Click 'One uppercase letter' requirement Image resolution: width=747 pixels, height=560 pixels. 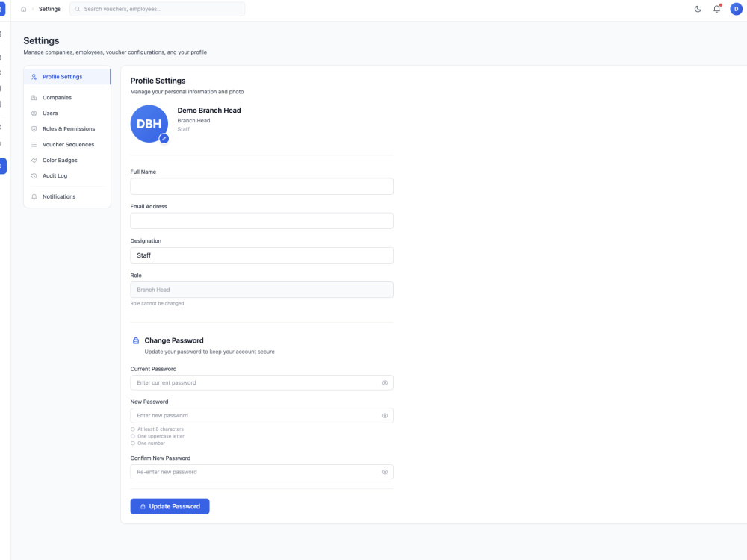[x=161, y=436]
